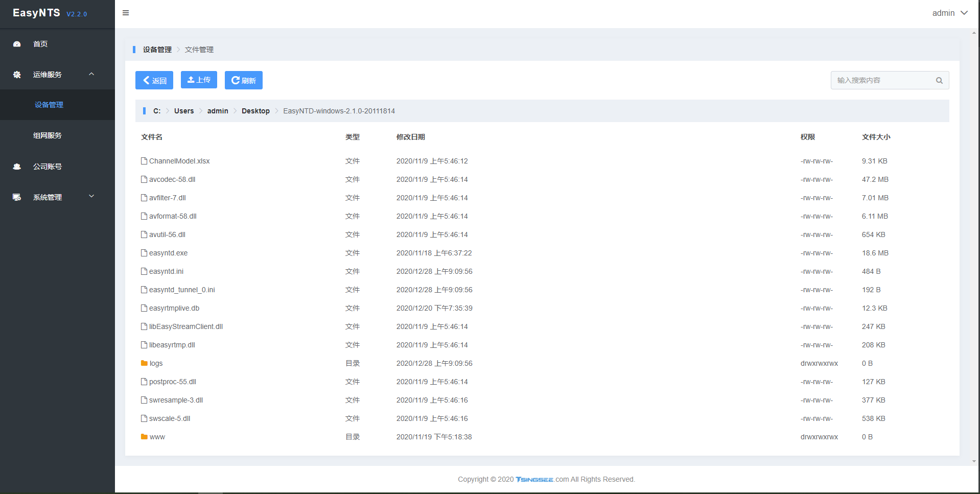Click the file icon for libeasyrtmp.dll
The image size is (980, 494).
point(144,345)
